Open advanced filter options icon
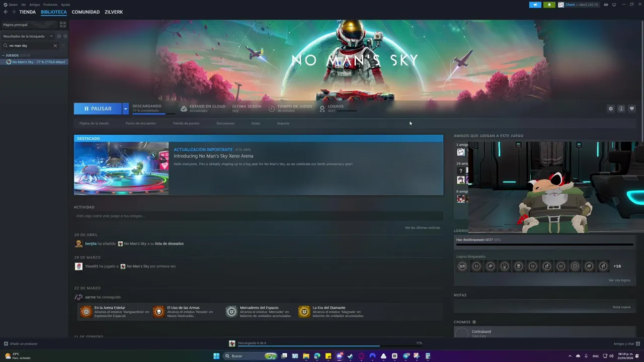 [63, 46]
